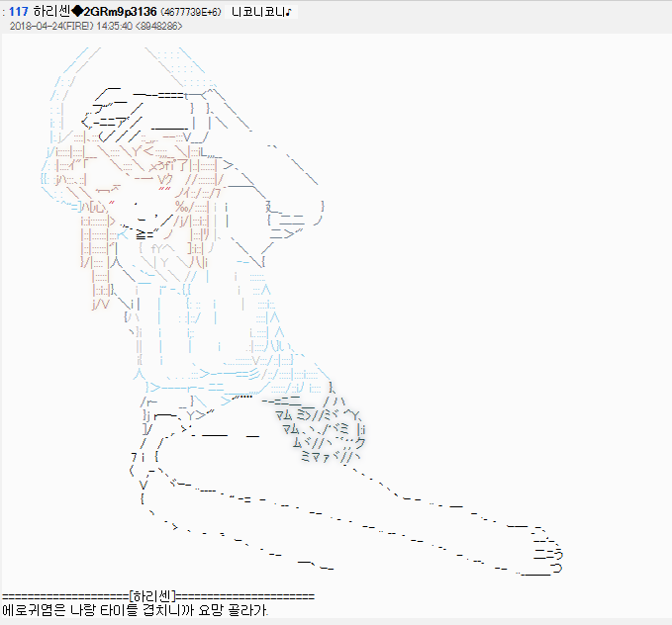This screenshot has height=625, width=672.
Task: Click the poster ID (4677739E+6)
Action: point(191,11)
